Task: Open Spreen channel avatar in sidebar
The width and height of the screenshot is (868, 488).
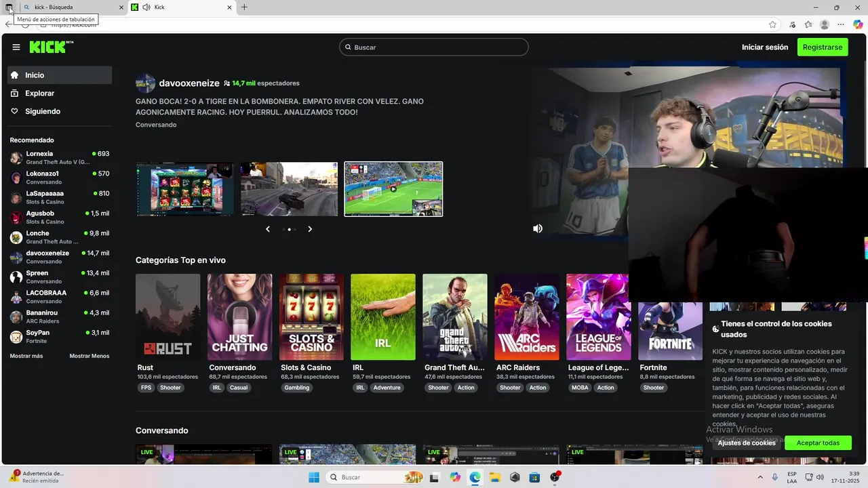Action: [x=16, y=277]
